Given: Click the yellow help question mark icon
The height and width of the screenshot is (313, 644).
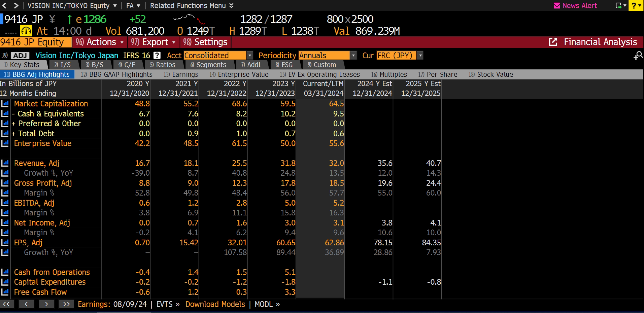Looking at the screenshot, I should coord(636,6).
